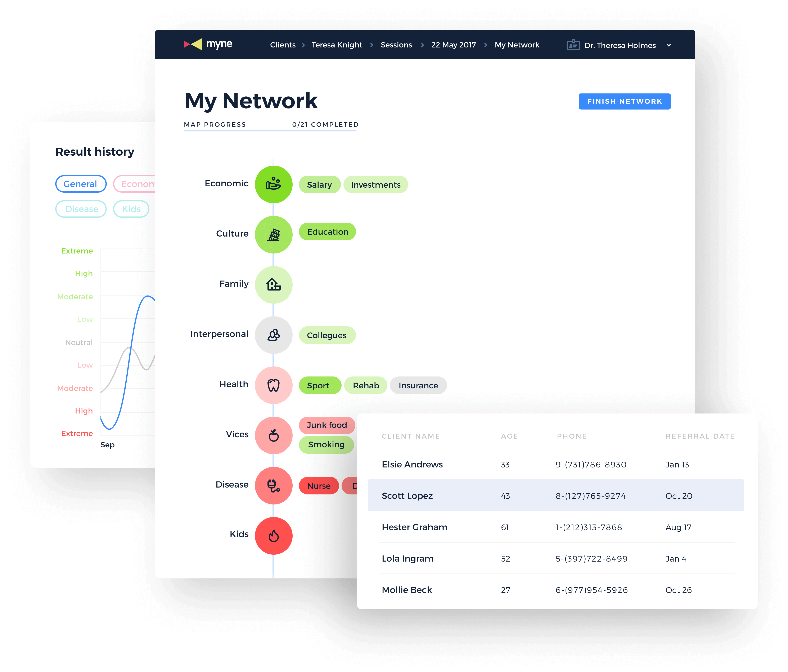Click the Economic category hand-coins icon
The image size is (788, 672).
(x=273, y=184)
